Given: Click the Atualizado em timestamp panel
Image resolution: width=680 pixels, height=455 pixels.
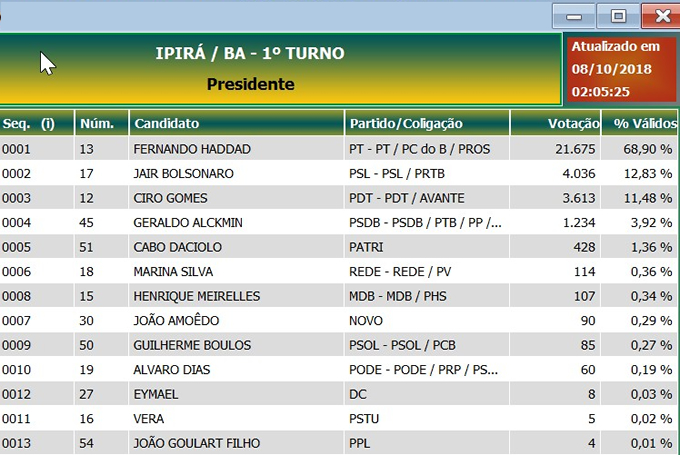Looking at the screenshot, I should (x=621, y=69).
